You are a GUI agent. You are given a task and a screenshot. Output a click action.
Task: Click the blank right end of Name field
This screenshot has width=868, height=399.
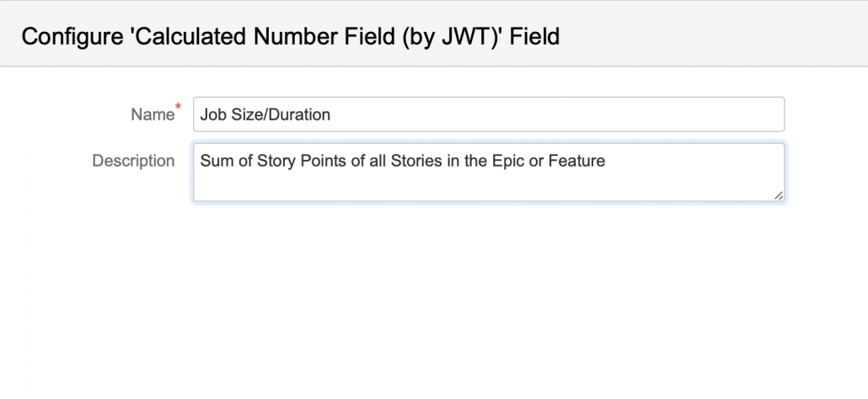pyautogui.click(x=674, y=114)
